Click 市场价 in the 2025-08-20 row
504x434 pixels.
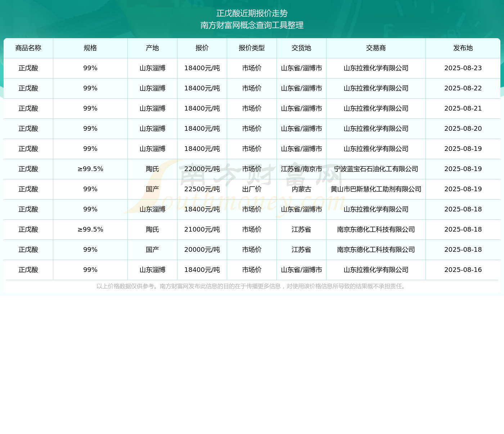tap(252, 129)
